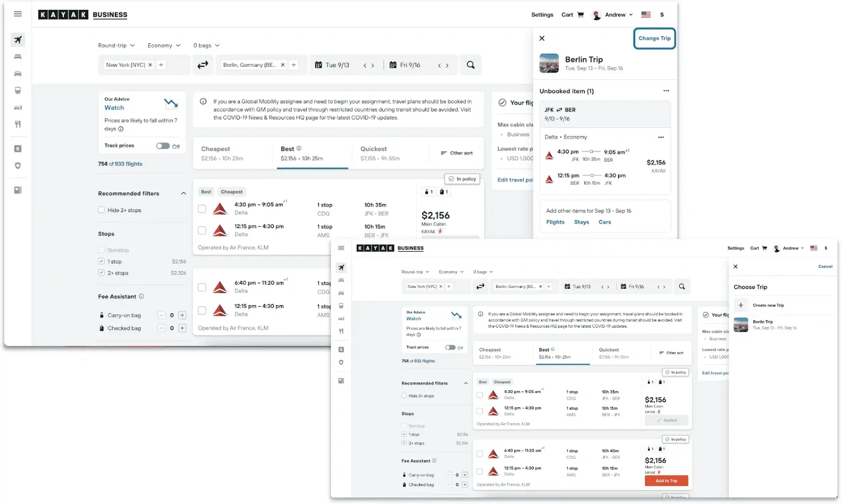843x504 pixels.
Task: Uncheck 2+ stops filter in back window
Action: [101, 273]
